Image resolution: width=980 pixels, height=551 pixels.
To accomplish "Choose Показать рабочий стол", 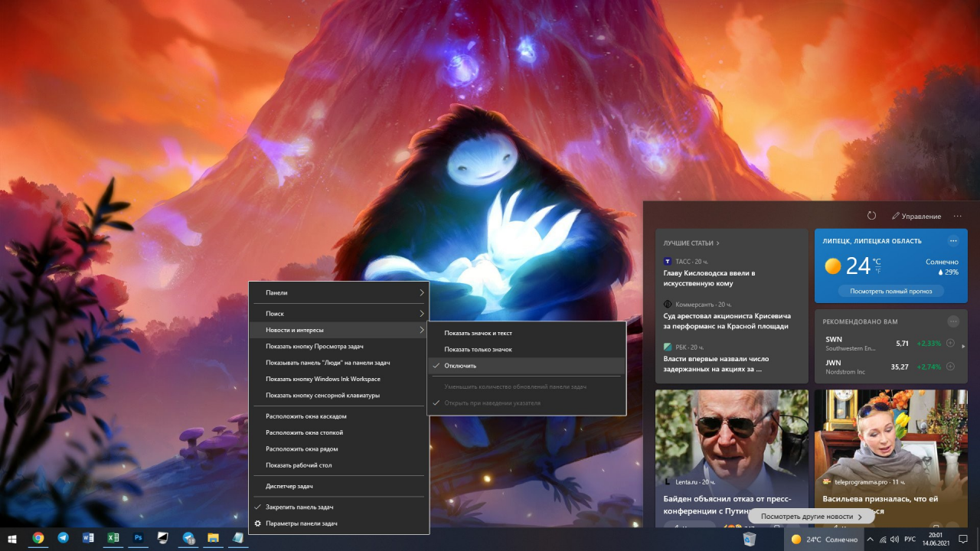I will pos(339,465).
